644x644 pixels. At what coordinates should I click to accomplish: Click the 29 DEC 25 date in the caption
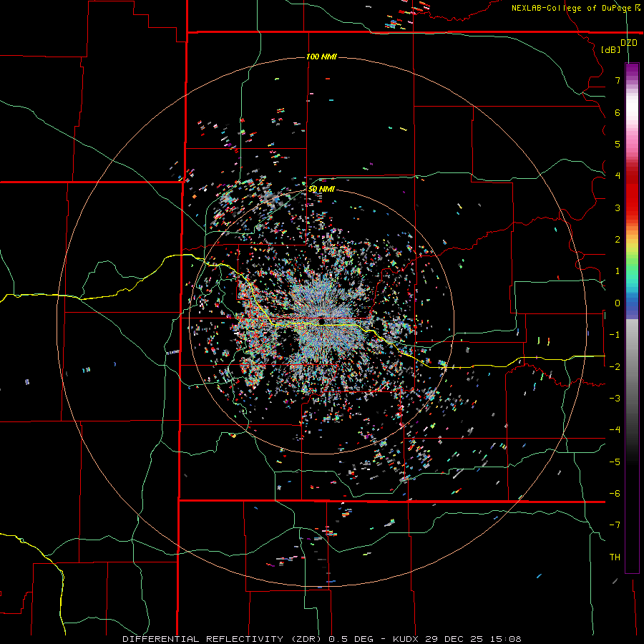tap(454, 639)
